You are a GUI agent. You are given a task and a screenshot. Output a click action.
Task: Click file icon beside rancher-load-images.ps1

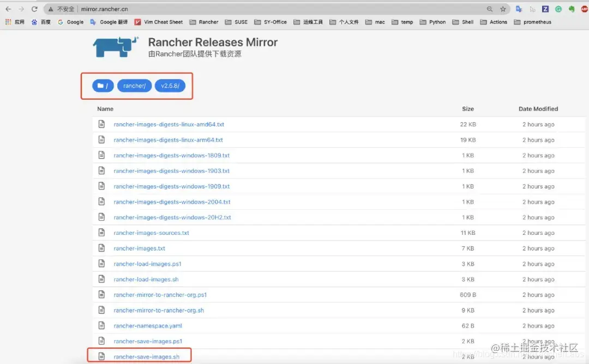tap(101, 263)
